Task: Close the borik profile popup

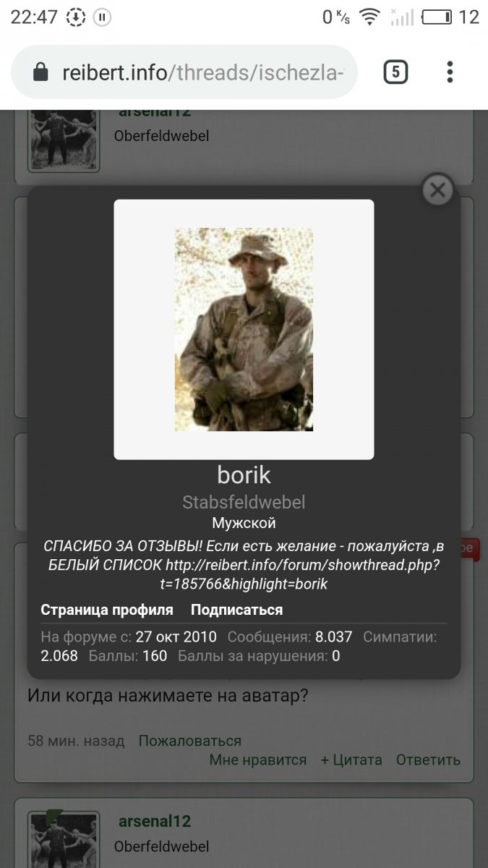Action: [437, 190]
